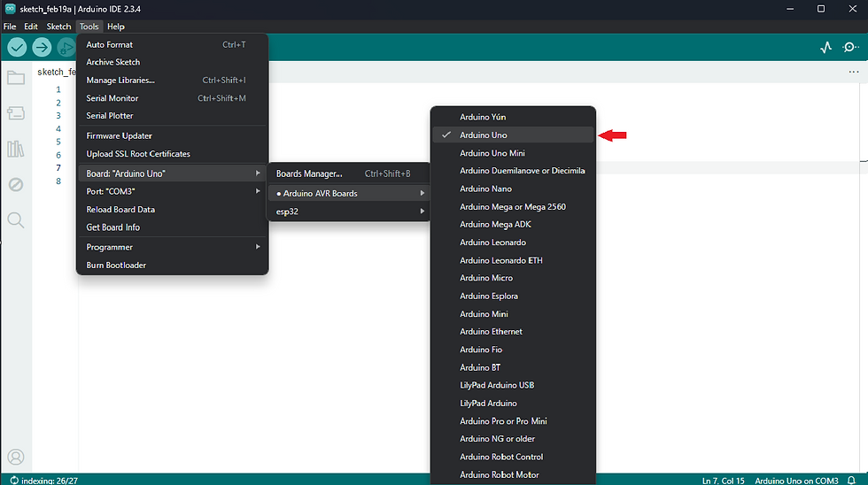Expand the esp32 boards submenu
868x485 pixels.
[349, 212]
